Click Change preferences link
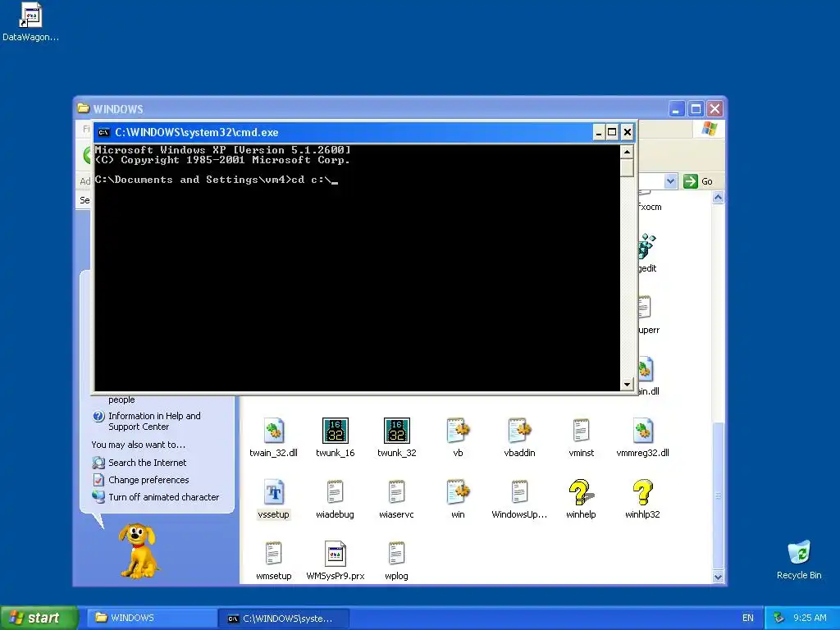Viewport: 840px width, 630px height. pos(148,479)
